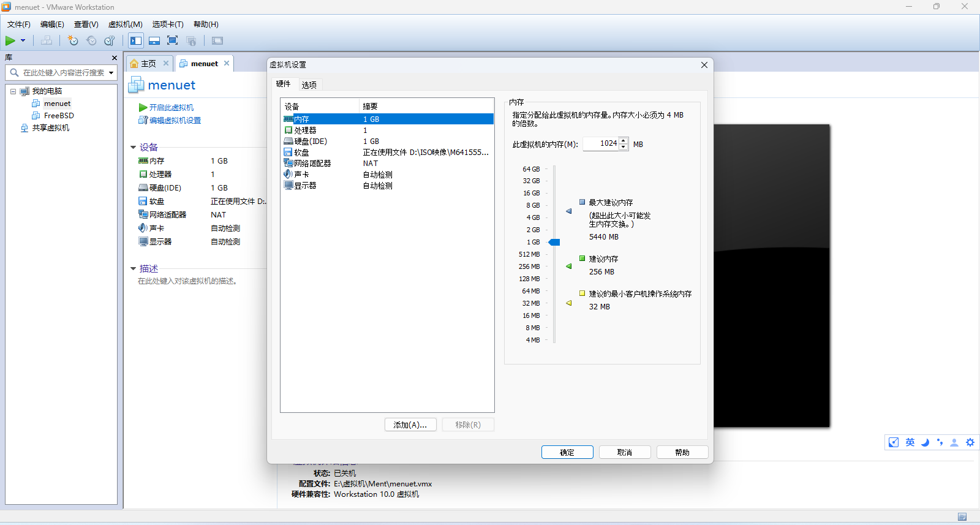The height and width of the screenshot is (525, 980).
Task: Select 硬盘(IDE) row in settings device list
Action: [387, 142]
